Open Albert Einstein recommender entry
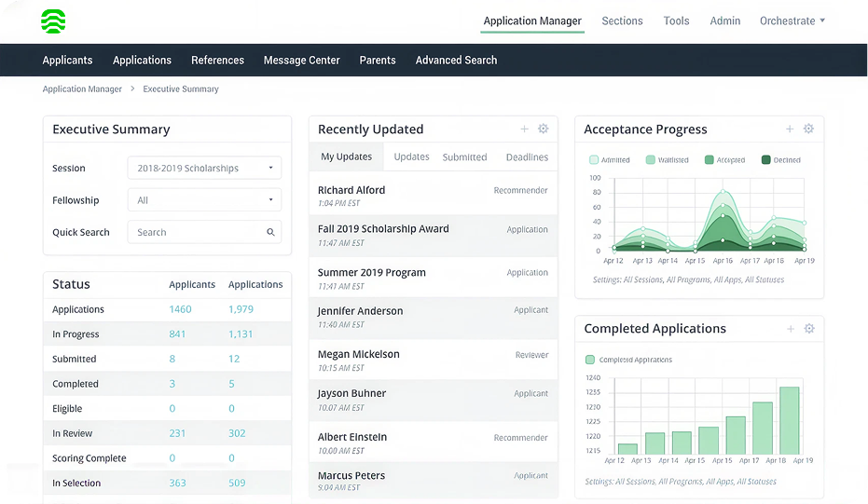 click(x=433, y=443)
